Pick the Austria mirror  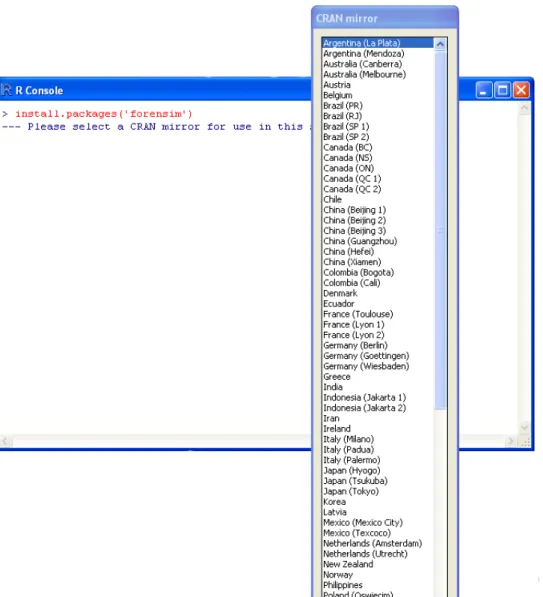click(x=378, y=85)
